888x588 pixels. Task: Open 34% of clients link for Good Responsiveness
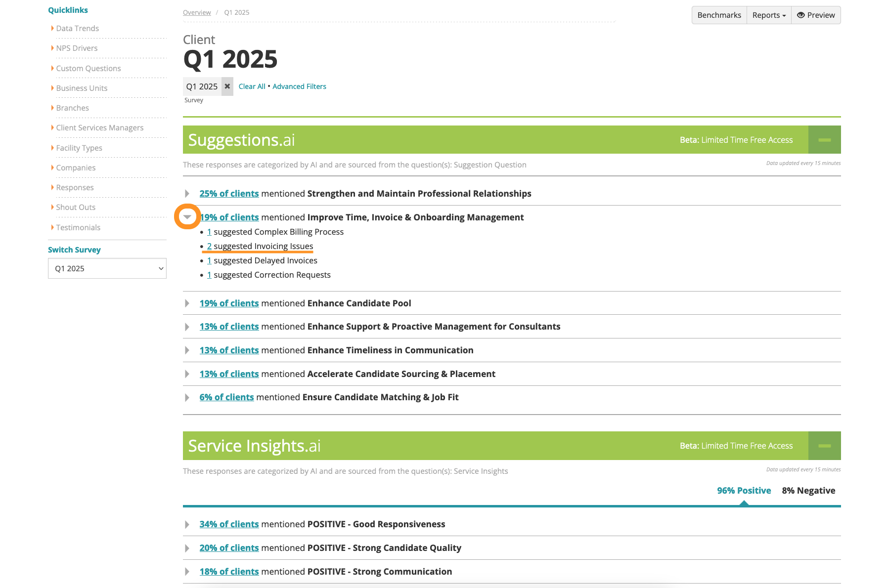click(229, 524)
